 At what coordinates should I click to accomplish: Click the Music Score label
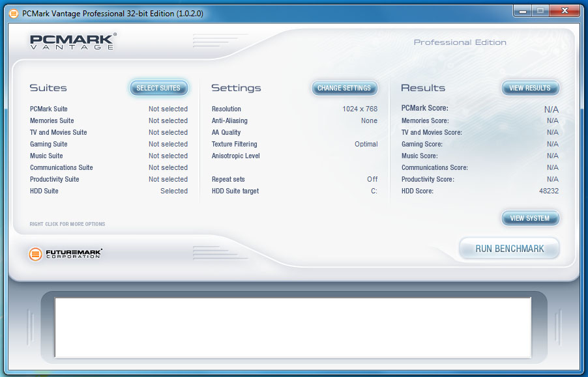[x=420, y=156]
